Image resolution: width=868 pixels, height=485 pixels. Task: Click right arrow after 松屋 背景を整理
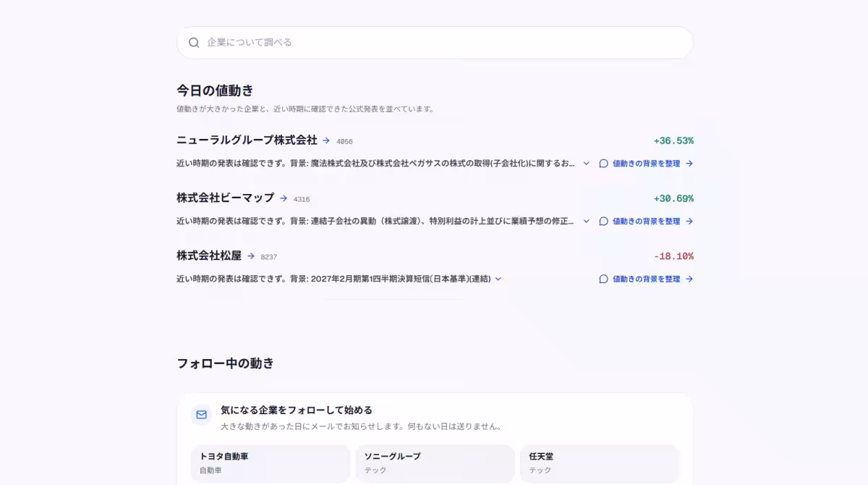coord(689,279)
